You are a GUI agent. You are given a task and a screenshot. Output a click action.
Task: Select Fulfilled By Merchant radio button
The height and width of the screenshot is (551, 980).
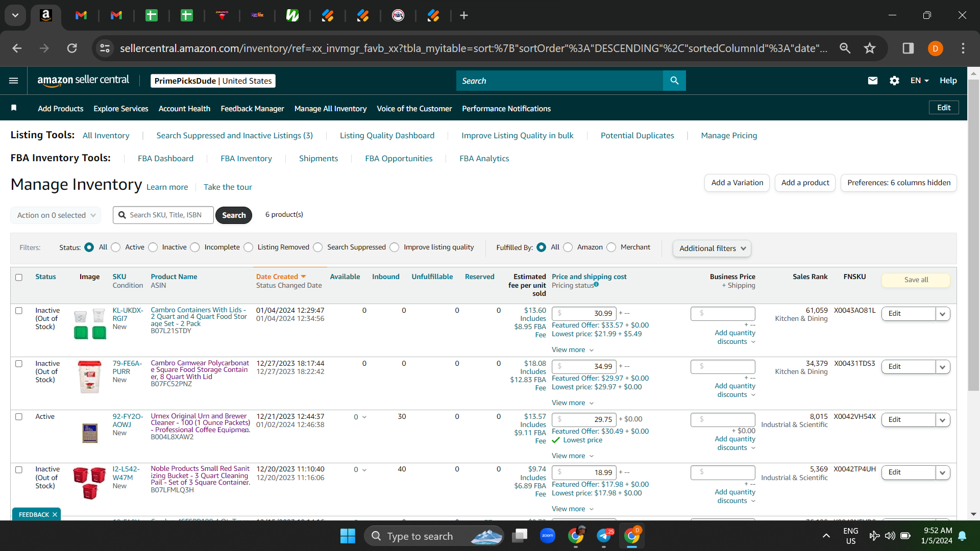tap(611, 247)
